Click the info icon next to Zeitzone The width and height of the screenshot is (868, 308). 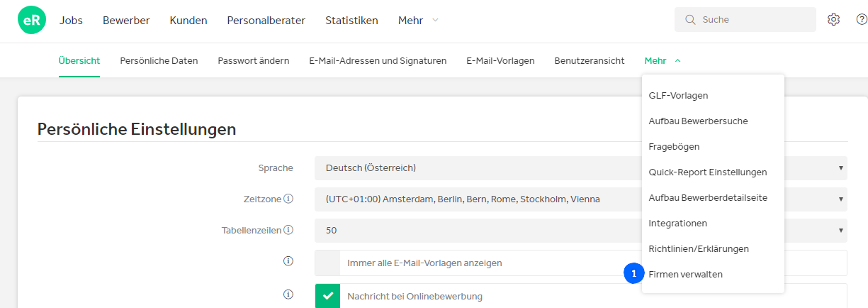[288, 199]
